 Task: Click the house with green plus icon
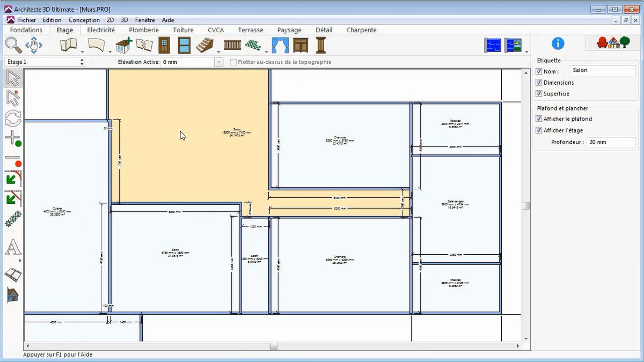(x=124, y=45)
